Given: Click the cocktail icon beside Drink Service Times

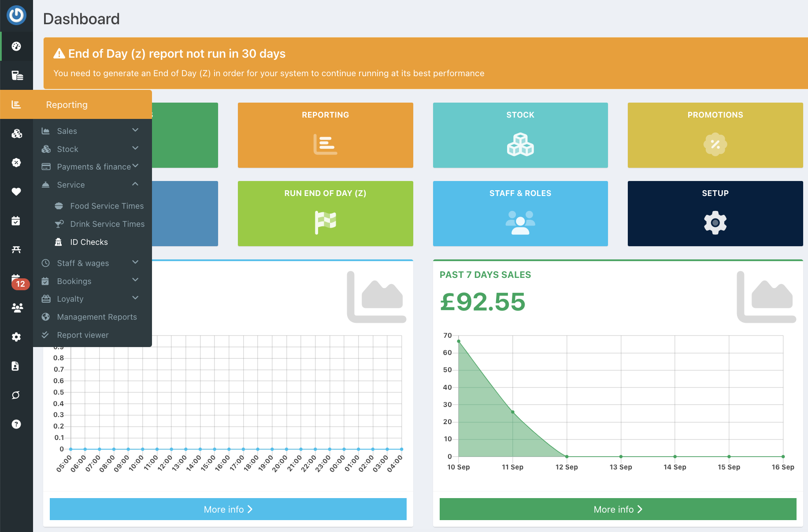Looking at the screenshot, I should 59,224.
